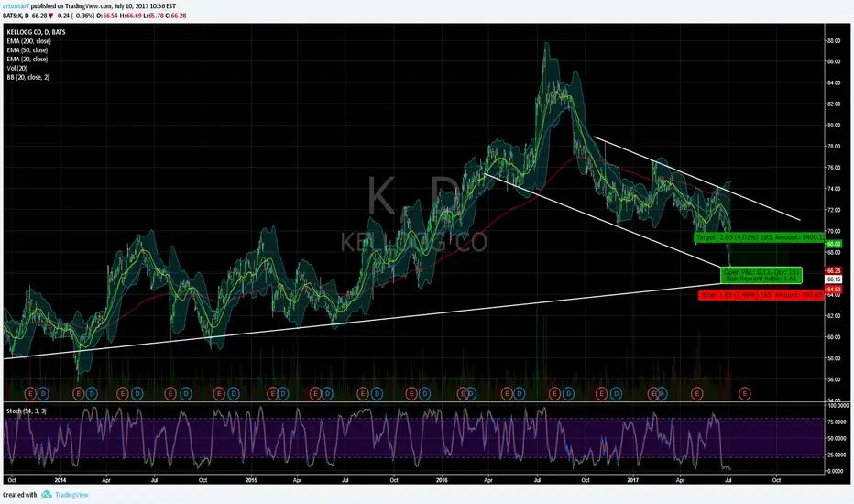Image resolution: width=854 pixels, height=504 pixels.
Task: Click the green Target 2.65 (4.01%) label
Action: click(x=761, y=237)
